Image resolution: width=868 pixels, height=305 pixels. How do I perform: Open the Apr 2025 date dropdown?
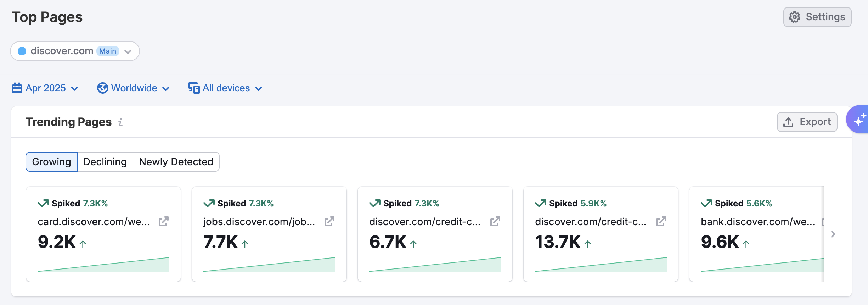(45, 88)
